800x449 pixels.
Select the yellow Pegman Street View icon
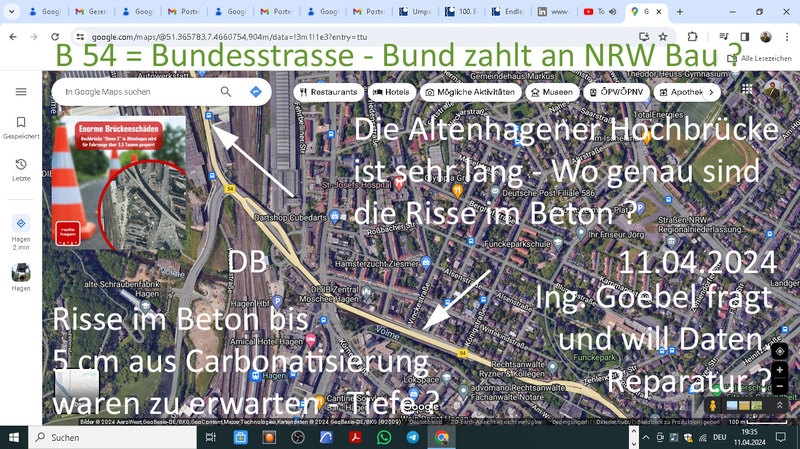(x=712, y=406)
